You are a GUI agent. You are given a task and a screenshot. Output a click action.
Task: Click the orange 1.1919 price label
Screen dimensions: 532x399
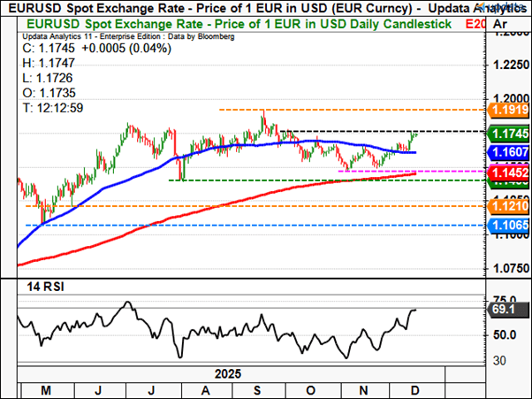[x=507, y=110]
